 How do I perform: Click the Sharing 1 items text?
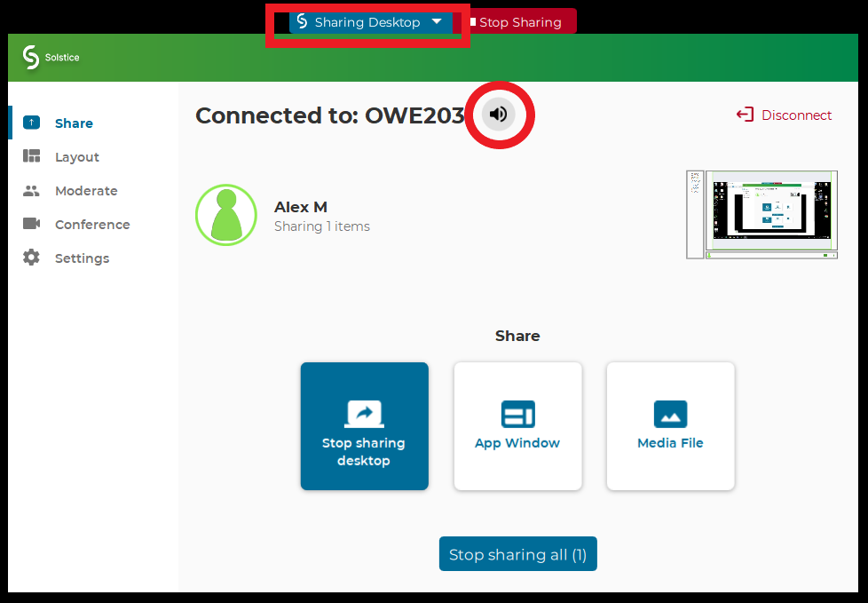click(x=321, y=226)
